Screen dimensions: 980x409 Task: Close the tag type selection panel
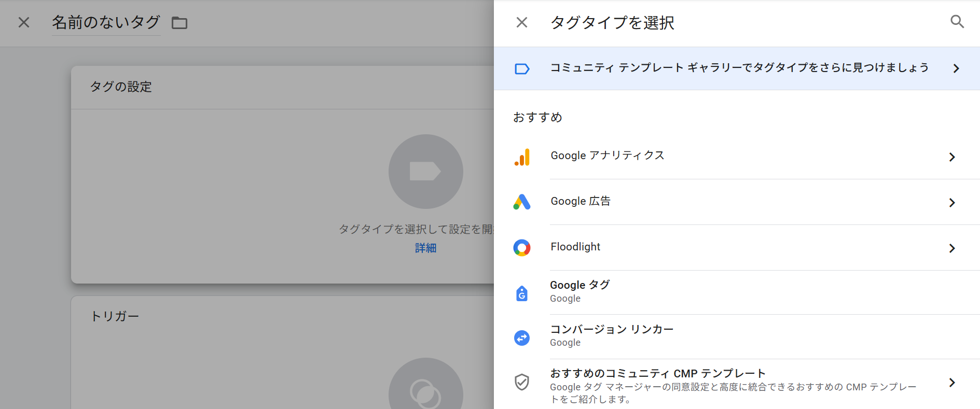521,22
